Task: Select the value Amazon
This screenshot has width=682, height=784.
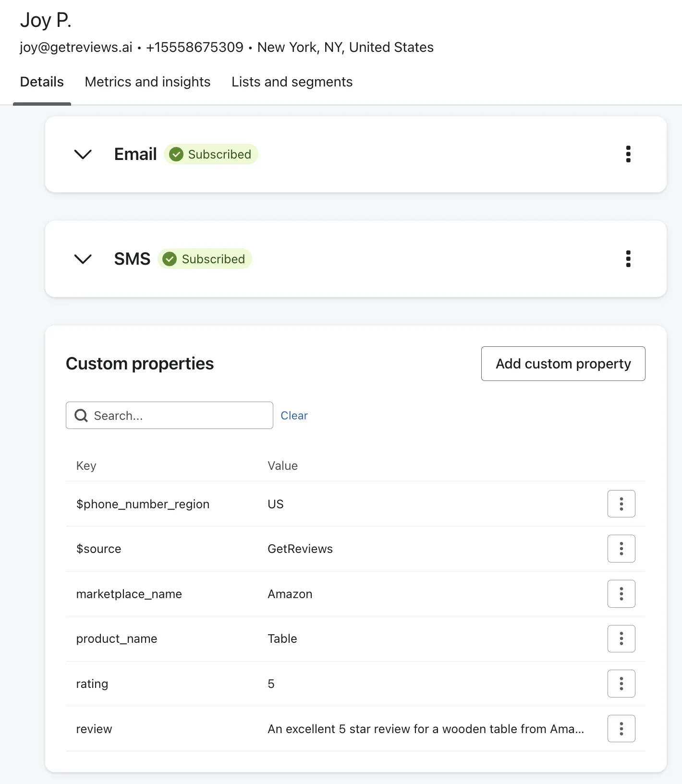Action: coord(290,594)
